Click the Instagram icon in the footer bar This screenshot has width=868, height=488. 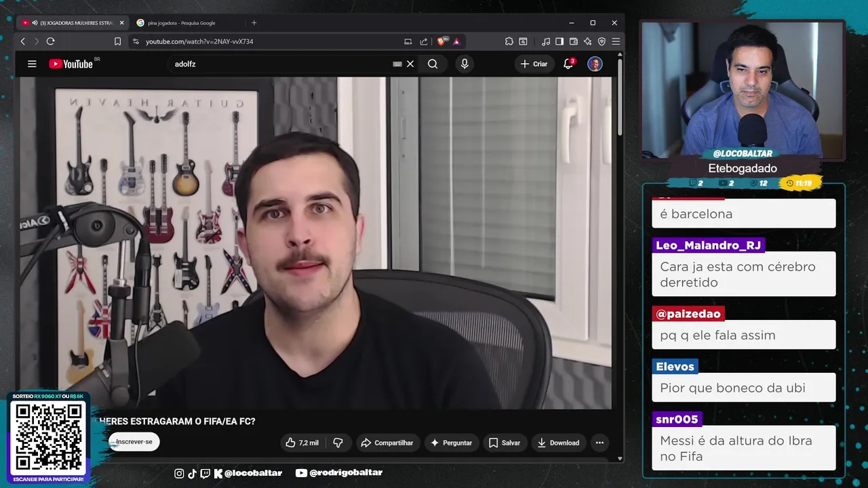click(179, 473)
